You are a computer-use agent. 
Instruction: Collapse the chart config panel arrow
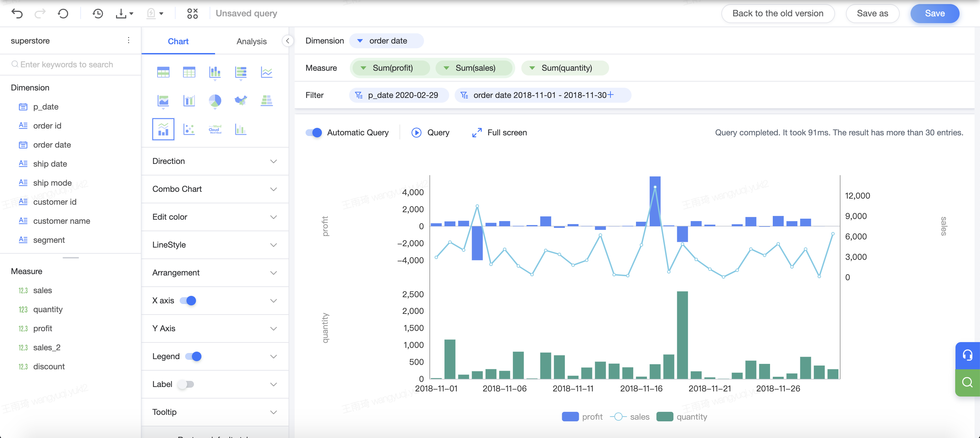[288, 41]
